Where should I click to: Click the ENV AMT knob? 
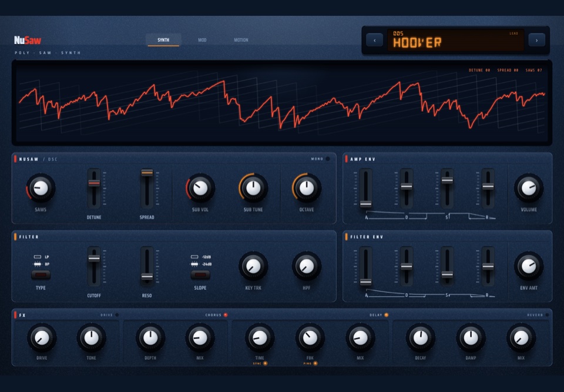(528, 266)
